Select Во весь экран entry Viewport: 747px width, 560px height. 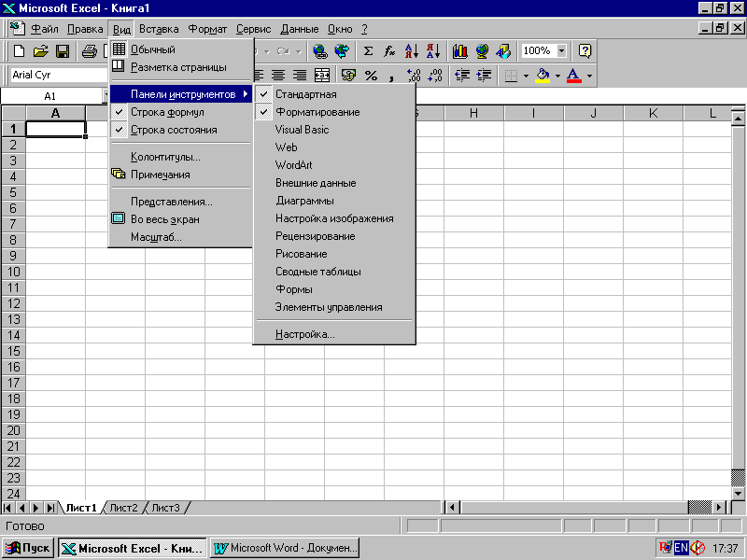181,219
